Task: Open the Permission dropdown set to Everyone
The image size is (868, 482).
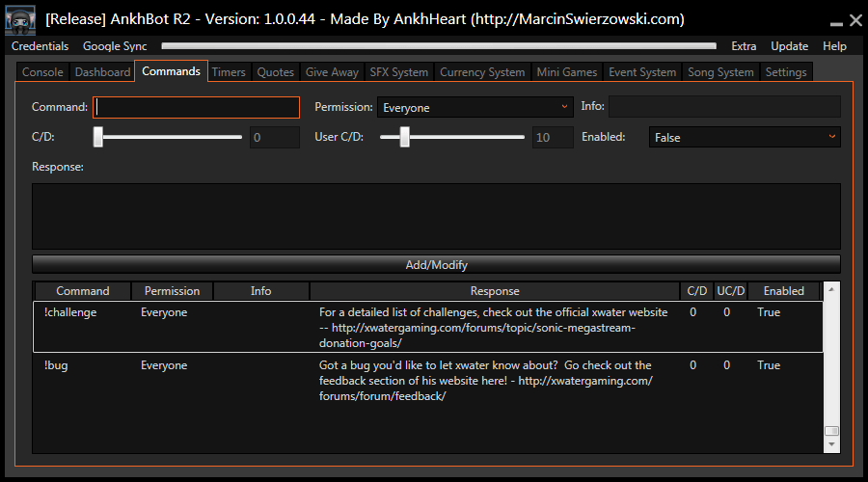Action: coord(475,107)
